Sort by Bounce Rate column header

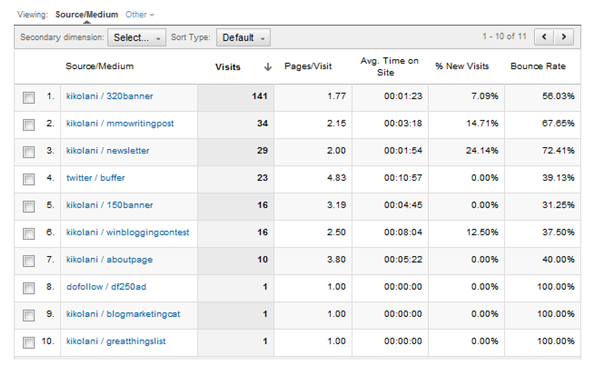coord(538,66)
